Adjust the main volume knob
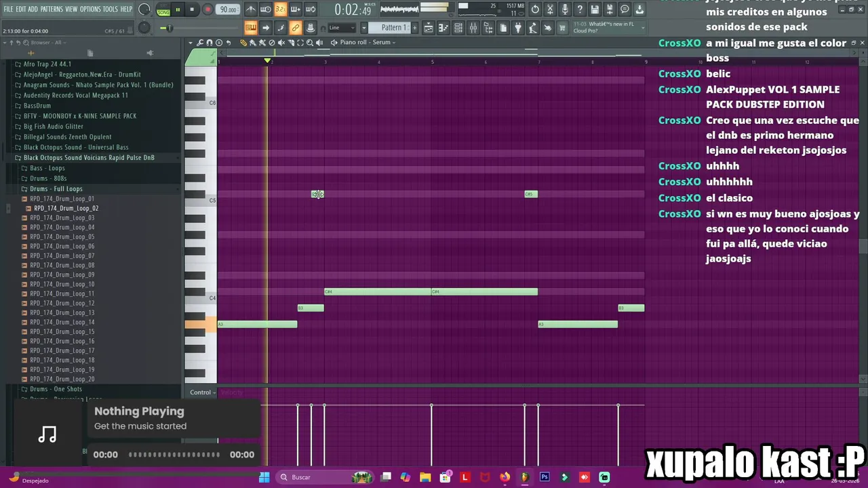The height and width of the screenshot is (488, 868). coord(144,9)
